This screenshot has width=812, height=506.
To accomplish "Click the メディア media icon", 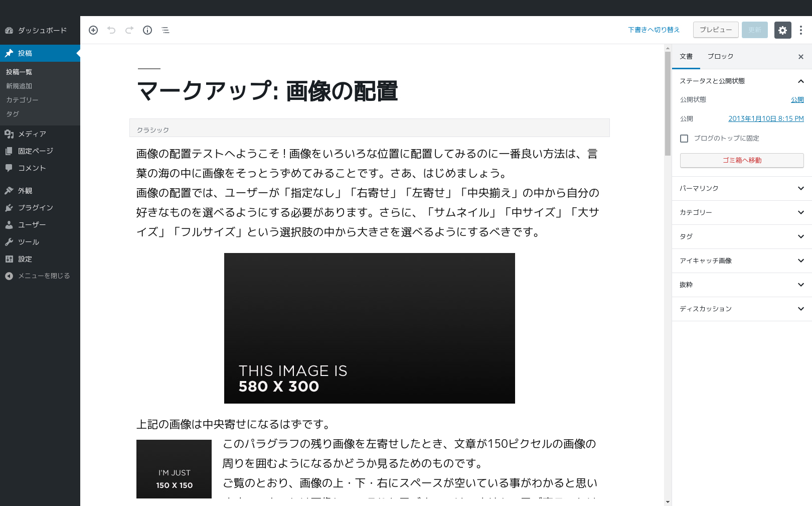I will pos(9,134).
